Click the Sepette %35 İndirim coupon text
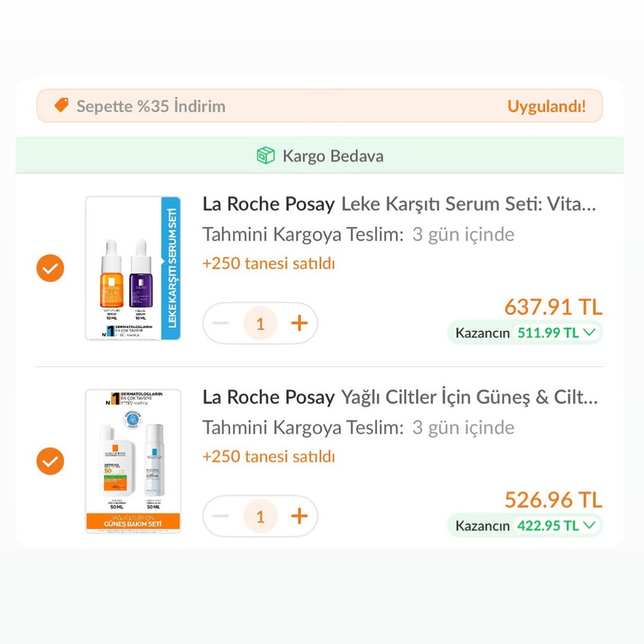 tap(151, 106)
